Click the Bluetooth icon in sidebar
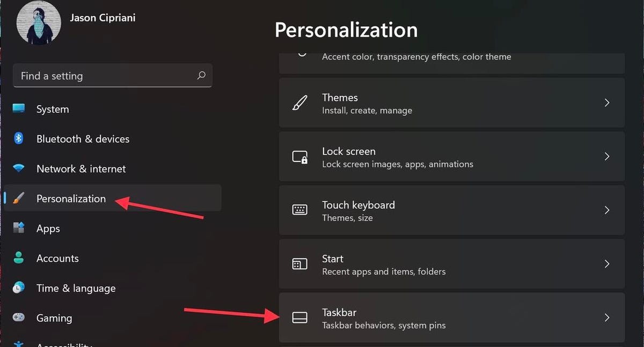Image resolution: width=644 pixels, height=347 pixels. point(19,139)
